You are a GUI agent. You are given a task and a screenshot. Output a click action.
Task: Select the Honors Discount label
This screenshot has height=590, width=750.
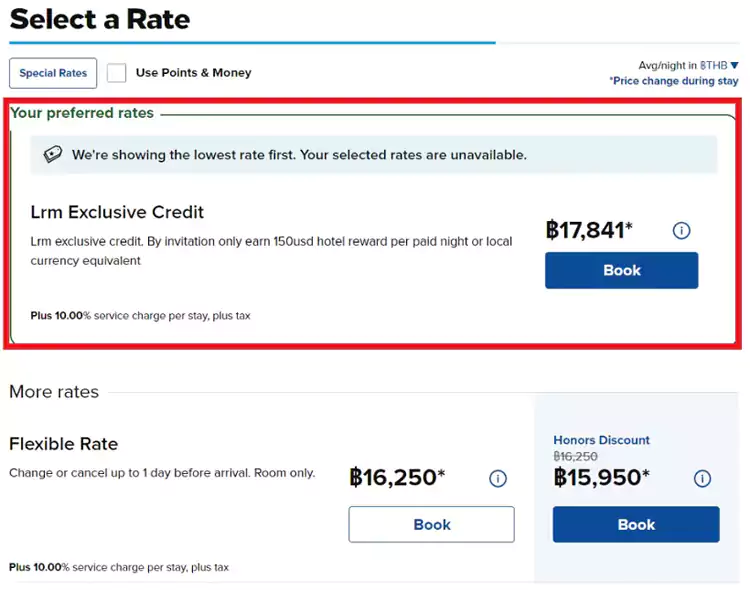(x=601, y=440)
